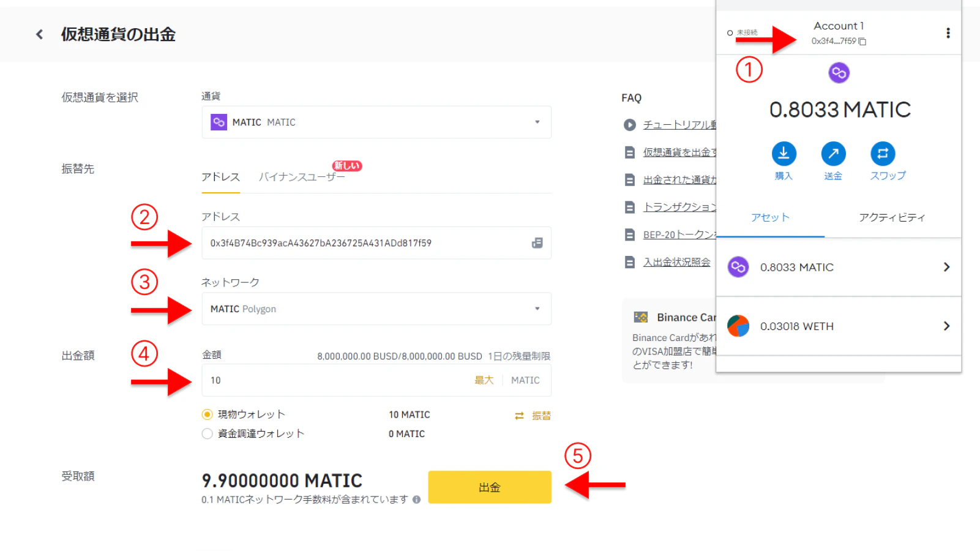Select the アドレス tab
Image resolution: width=980 pixels, height=551 pixels.
click(220, 177)
